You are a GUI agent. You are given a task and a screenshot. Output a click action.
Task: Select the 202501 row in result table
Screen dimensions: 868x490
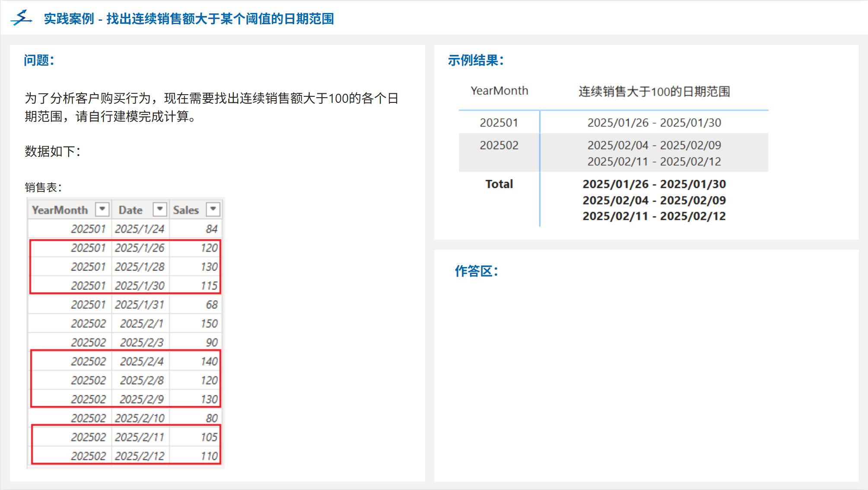499,123
